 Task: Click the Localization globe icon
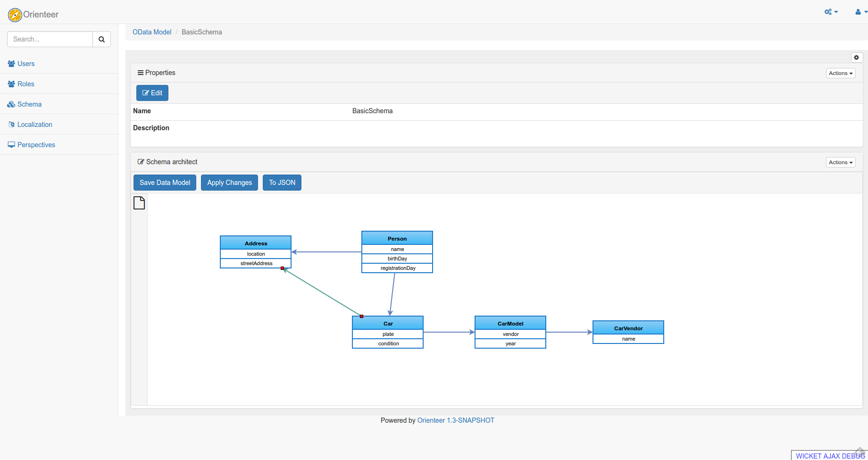[x=11, y=124]
